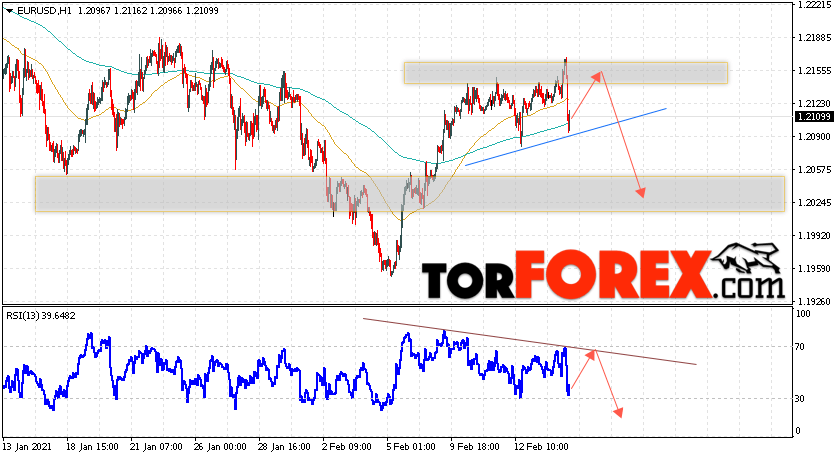Image resolution: width=838 pixels, height=458 pixels.
Task: Click the 1.22215 price axis label
Action: 814,4
